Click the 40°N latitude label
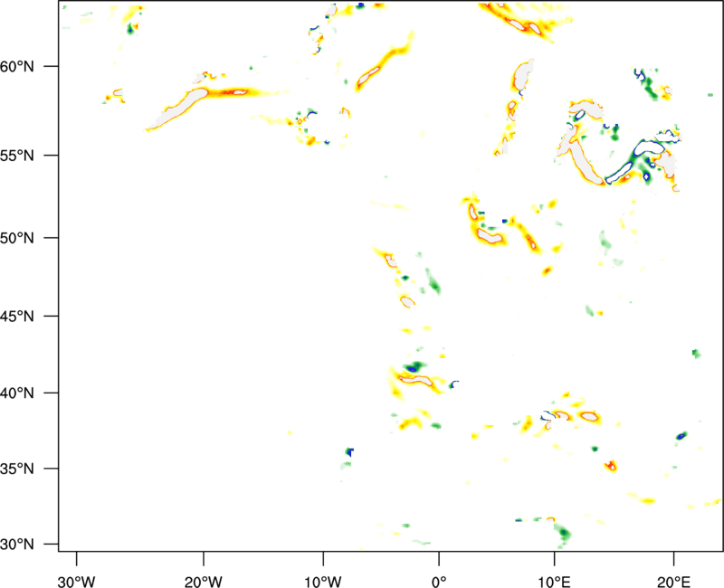Screen dimensions: 724x588 [17, 394]
